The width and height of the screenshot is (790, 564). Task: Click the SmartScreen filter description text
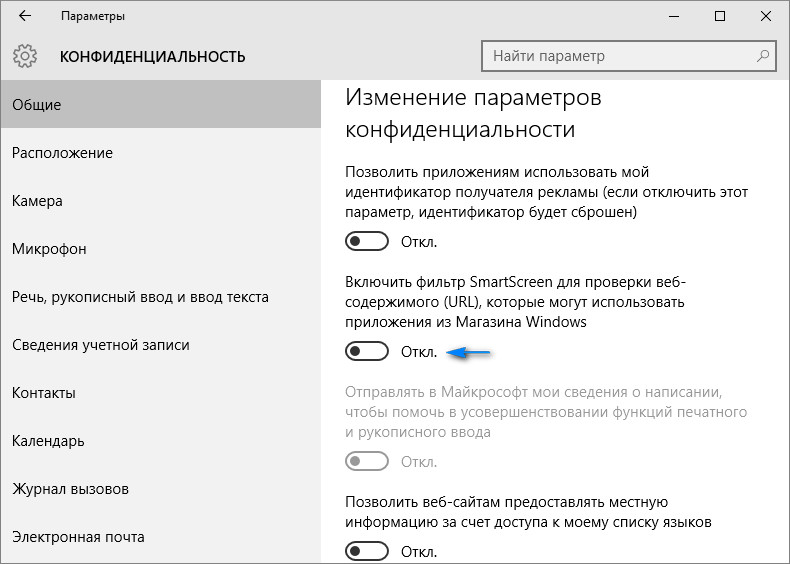(515, 301)
